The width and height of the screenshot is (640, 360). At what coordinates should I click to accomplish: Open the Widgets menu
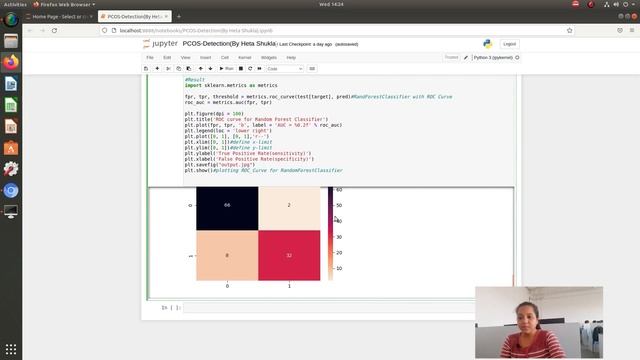pos(269,58)
